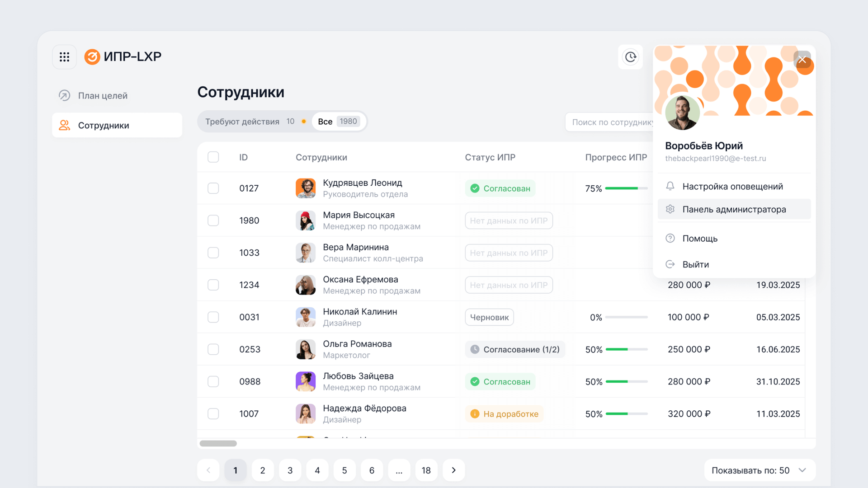
Task: Open Панель администратора menu item
Action: (x=734, y=209)
